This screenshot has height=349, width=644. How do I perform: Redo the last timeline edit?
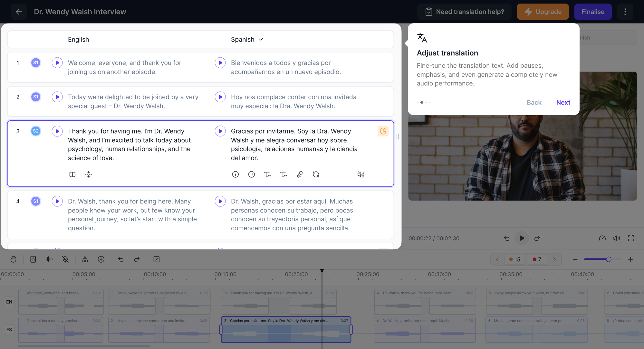coord(137,259)
